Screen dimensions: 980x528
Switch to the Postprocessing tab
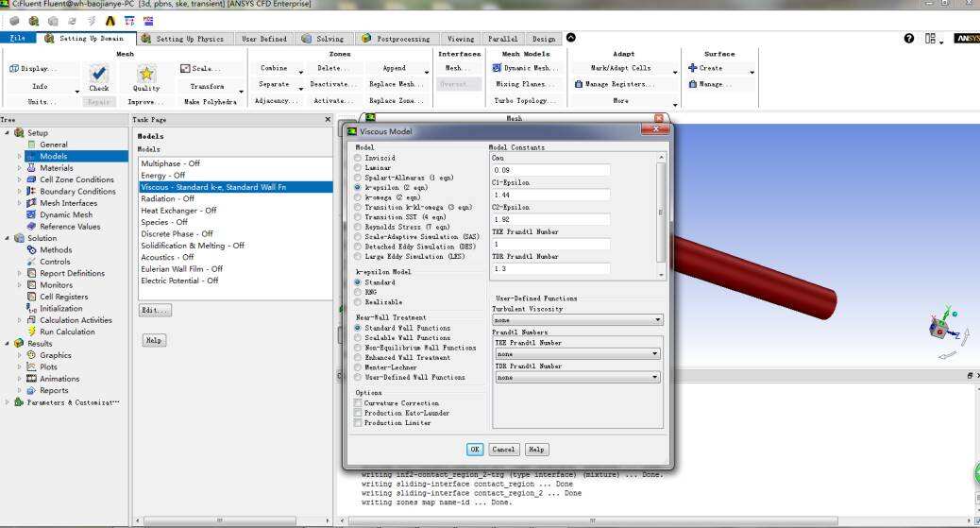396,39
